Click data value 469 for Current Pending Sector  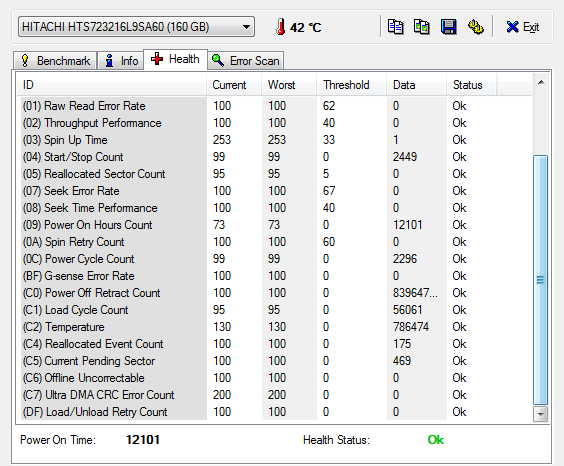[402, 361]
